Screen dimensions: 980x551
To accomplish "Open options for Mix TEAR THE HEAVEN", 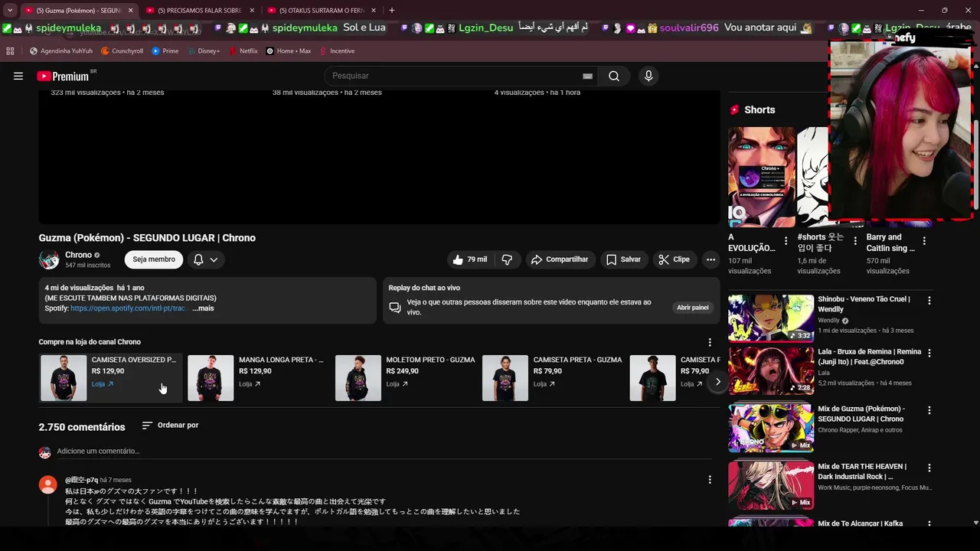I will pyautogui.click(x=929, y=468).
